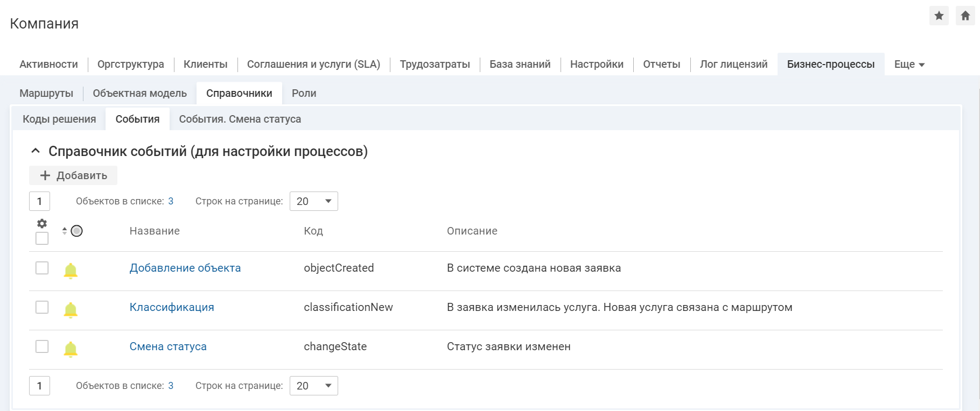This screenshot has width=980, height=411.
Task: Click the bell icon for Добавление объекта
Action: (x=71, y=271)
